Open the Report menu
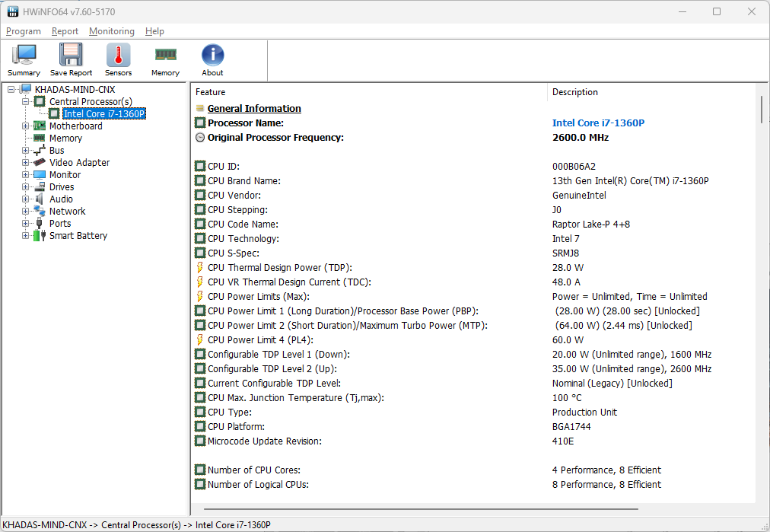The height and width of the screenshot is (532, 770). click(65, 31)
